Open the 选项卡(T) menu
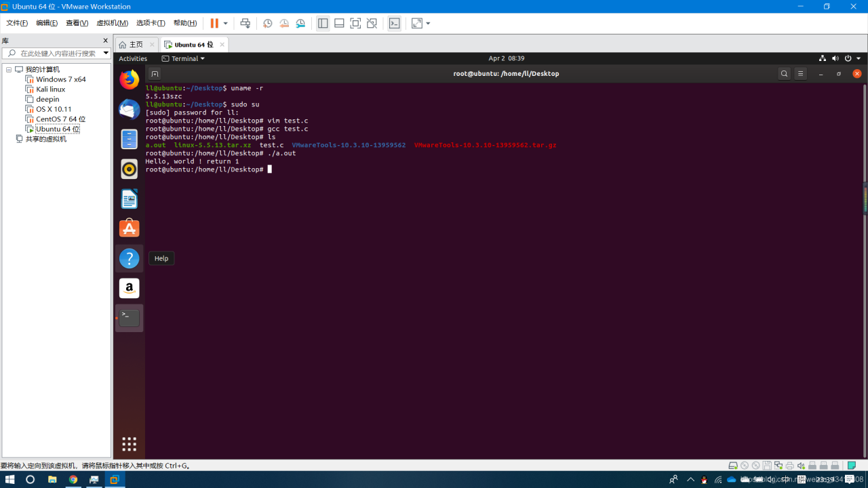Image resolution: width=868 pixels, height=488 pixels. pyautogui.click(x=151, y=23)
